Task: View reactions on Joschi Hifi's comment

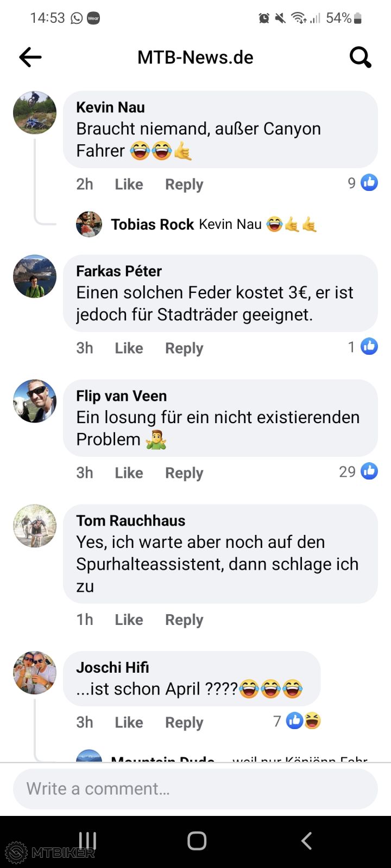Action: click(x=297, y=721)
